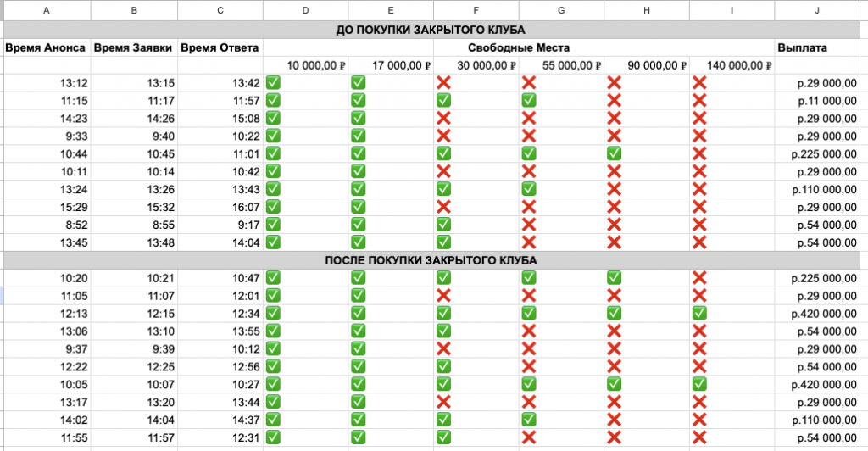Click the payout cell 'р.11 000,00'
The height and width of the screenshot is (451, 868).
(817, 101)
